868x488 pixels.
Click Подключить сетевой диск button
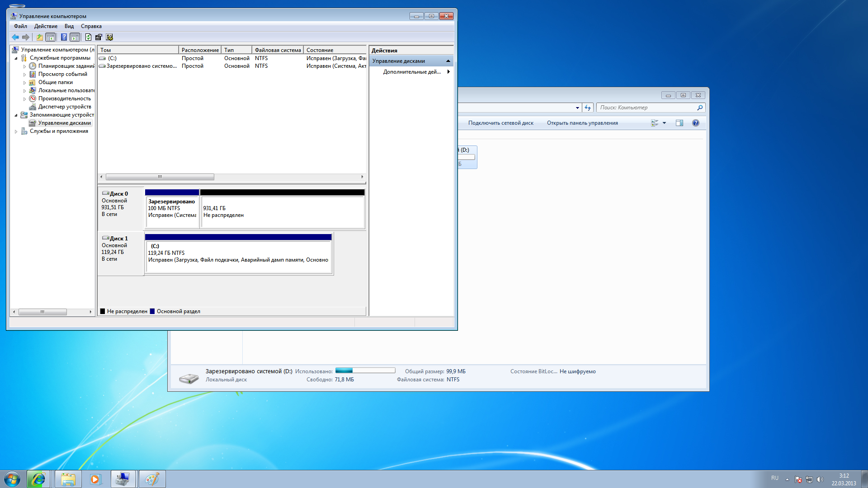[x=500, y=123]
